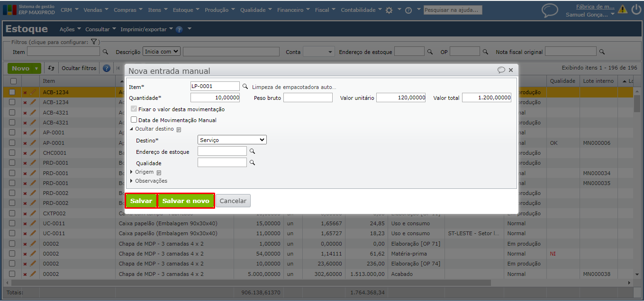
Task: Click the Cancelar button
Action: (x=233, y=201)
